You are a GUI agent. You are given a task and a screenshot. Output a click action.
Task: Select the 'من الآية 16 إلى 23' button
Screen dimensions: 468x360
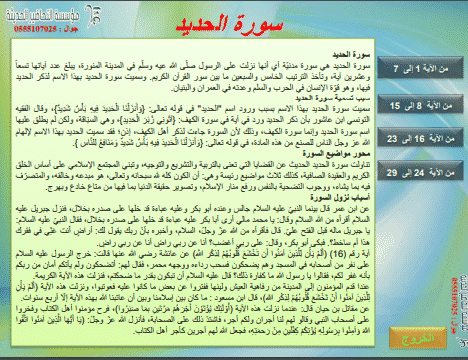pyautogui.click(x=420, y=138)
